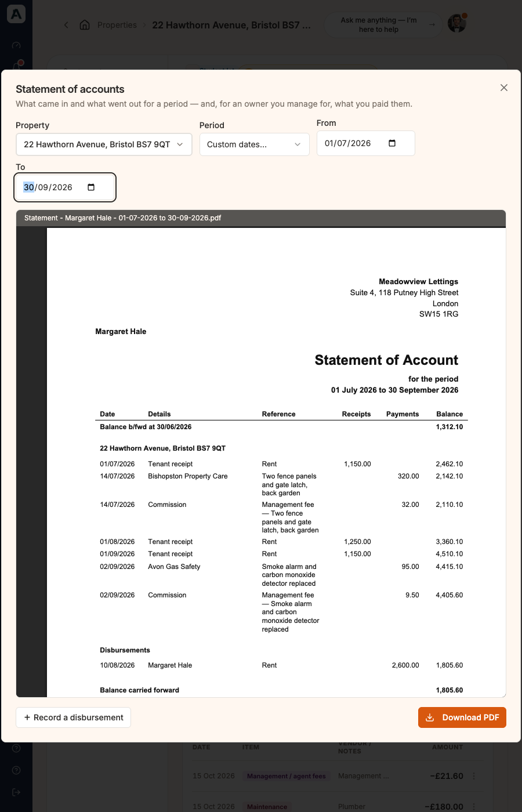Image resolution: width=522 pixels, height=812 pixels.
Task: Open the dashboard gauge icon in sidebar
Action: (x=16, y=45)
